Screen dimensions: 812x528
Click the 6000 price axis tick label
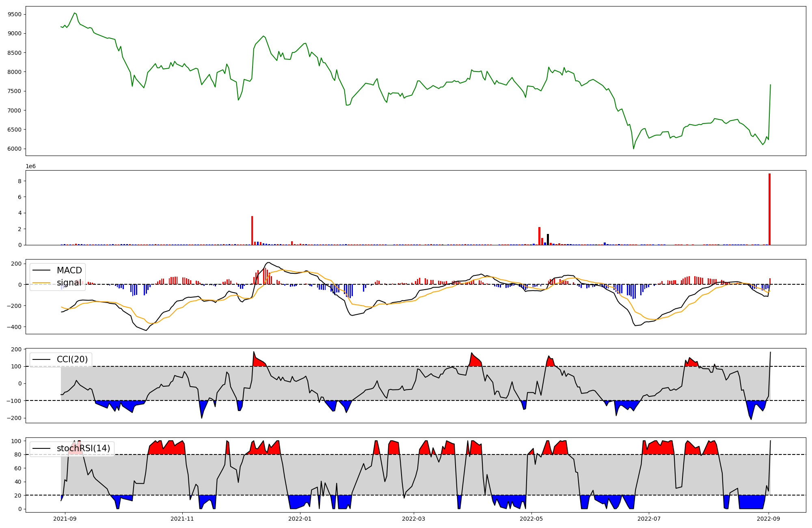[x=15, y=149]
